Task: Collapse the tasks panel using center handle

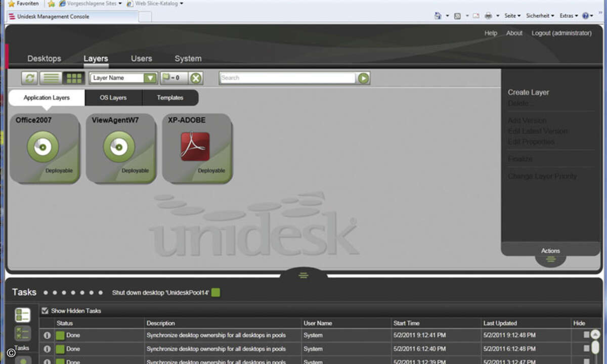Action: (303, 275)
